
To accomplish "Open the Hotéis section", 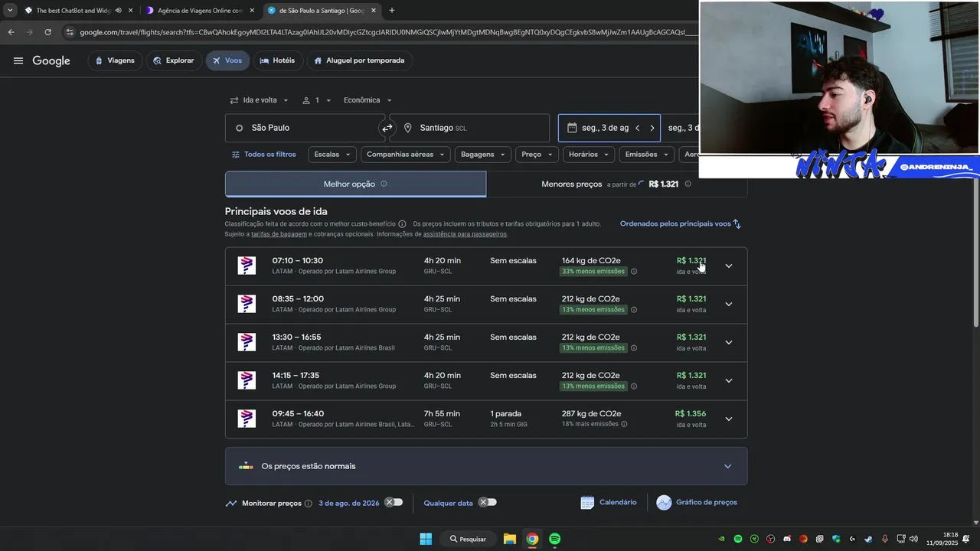I will coord(277,60).
